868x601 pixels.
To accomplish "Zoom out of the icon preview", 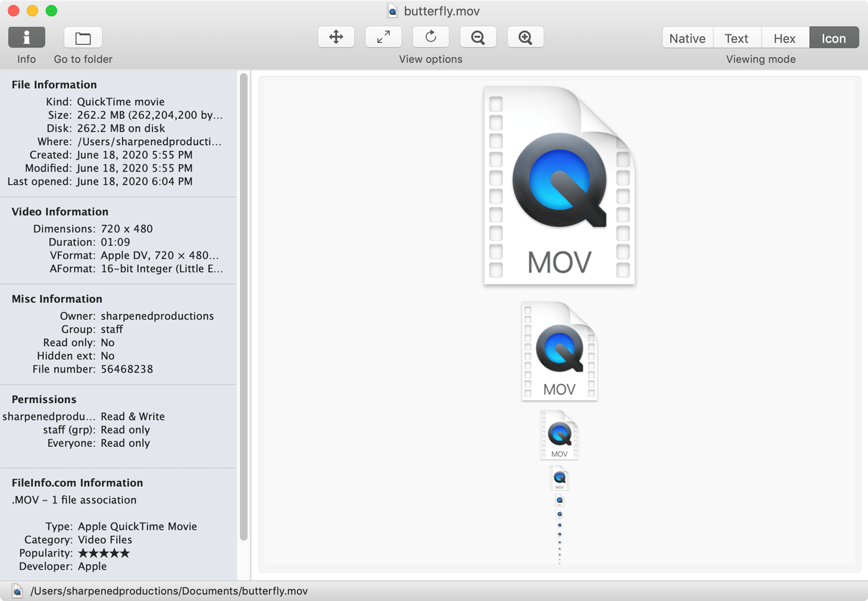I will point(478,37).
